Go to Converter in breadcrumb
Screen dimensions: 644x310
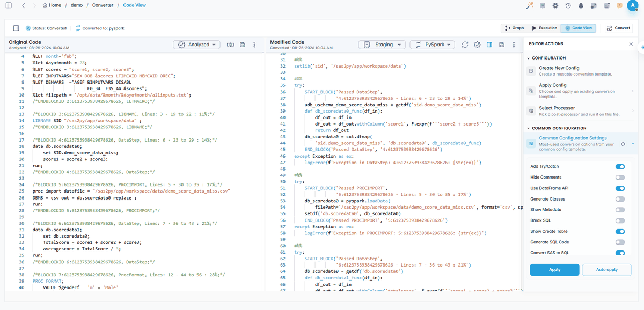click(102, 5)
